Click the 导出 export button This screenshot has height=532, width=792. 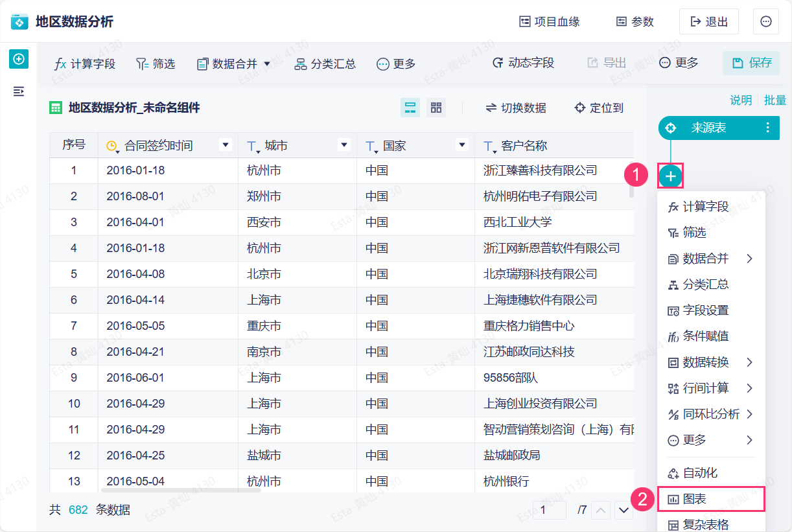607,63
